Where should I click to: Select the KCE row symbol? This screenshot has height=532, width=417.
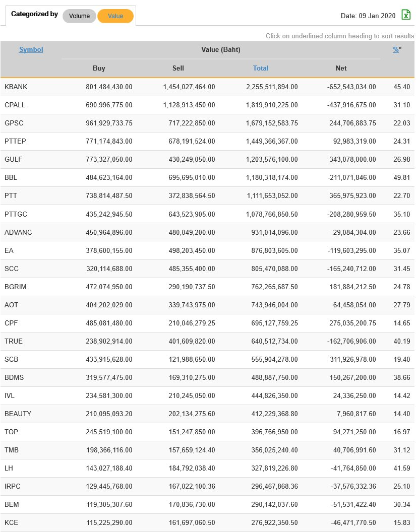tap(12, 522)
